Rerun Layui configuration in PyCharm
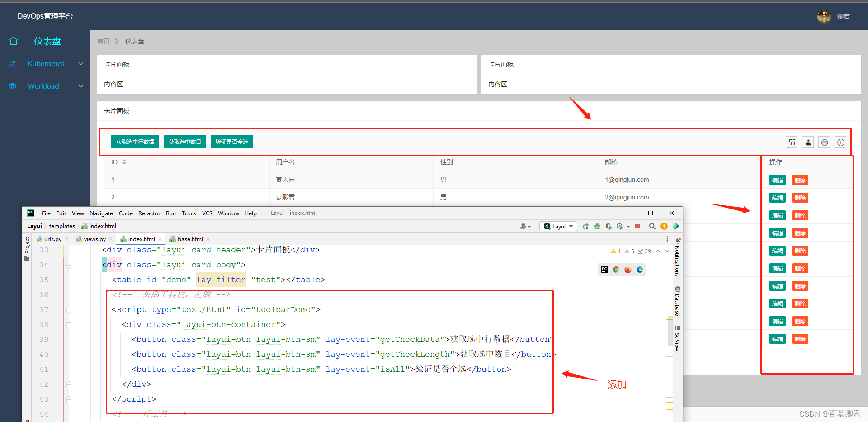 click(585, 226)
